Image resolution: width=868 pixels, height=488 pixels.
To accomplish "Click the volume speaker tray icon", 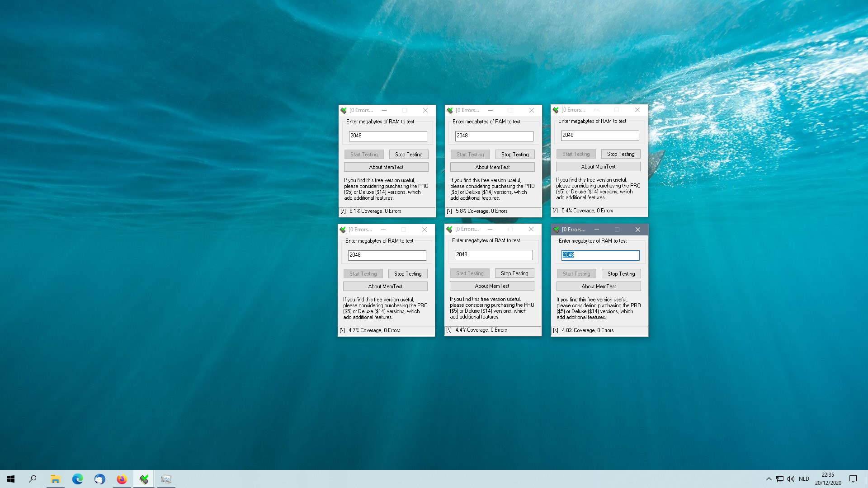I will [791, 479].
